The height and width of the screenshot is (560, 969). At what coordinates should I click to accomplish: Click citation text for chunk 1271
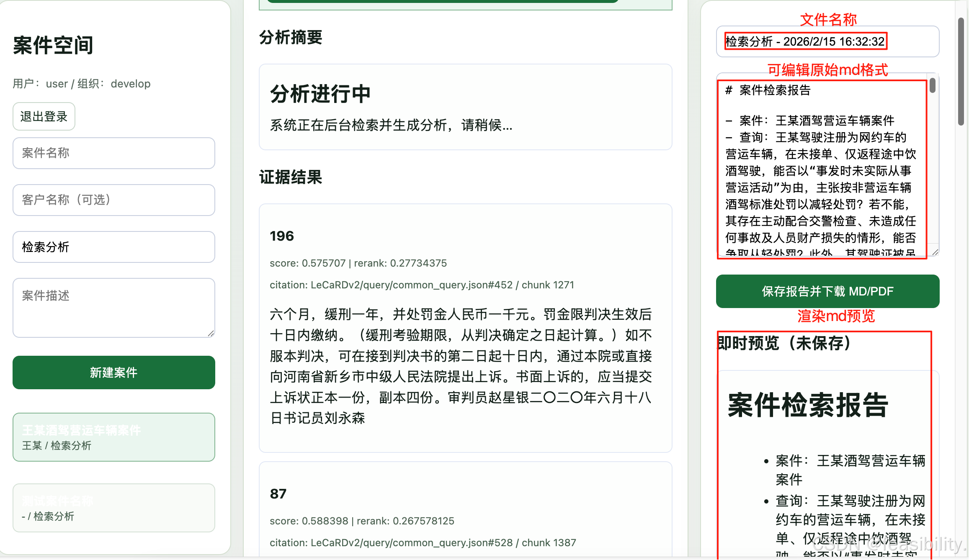[422, 285]
